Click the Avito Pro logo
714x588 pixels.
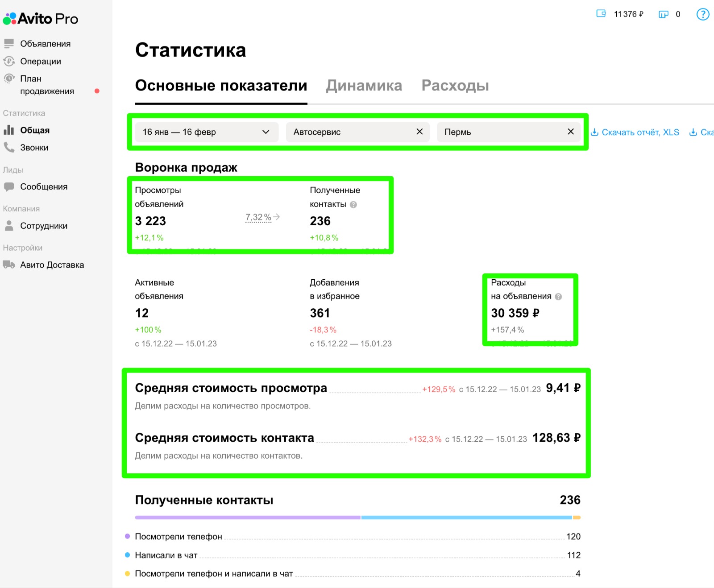[41, 19]
